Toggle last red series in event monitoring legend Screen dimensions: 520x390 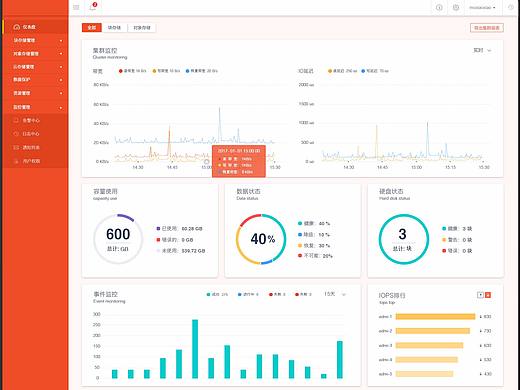(303, 294)
